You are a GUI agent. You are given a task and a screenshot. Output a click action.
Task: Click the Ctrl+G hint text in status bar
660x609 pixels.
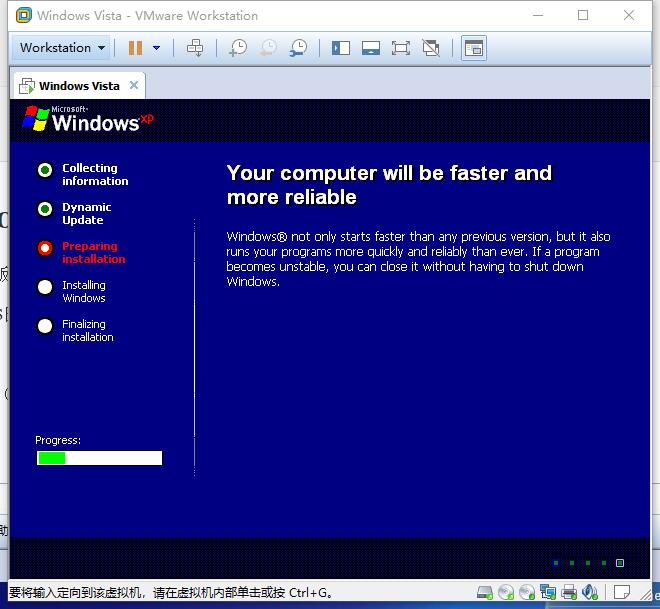(x=170, y=593)
